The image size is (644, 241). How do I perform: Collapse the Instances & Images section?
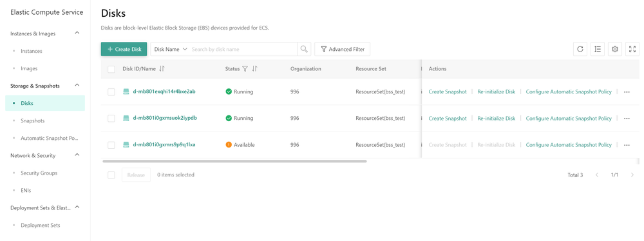pyautogui.click(x=77, y=34)
